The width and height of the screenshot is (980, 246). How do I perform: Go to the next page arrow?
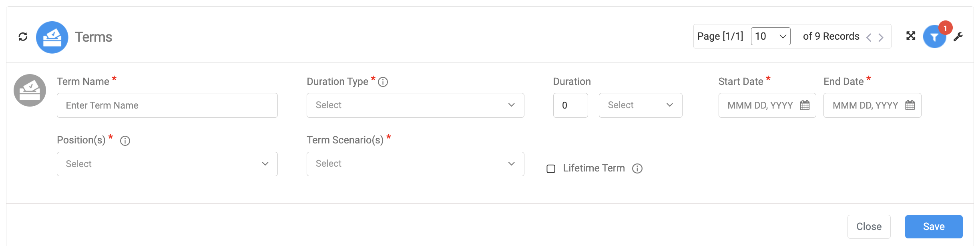click(881, 38)
